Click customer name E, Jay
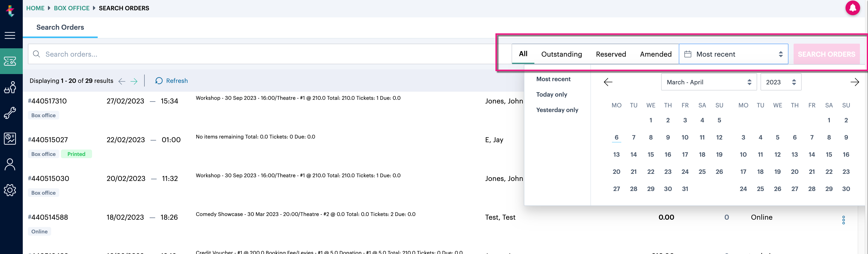868x254 pixels. (494, 140)
